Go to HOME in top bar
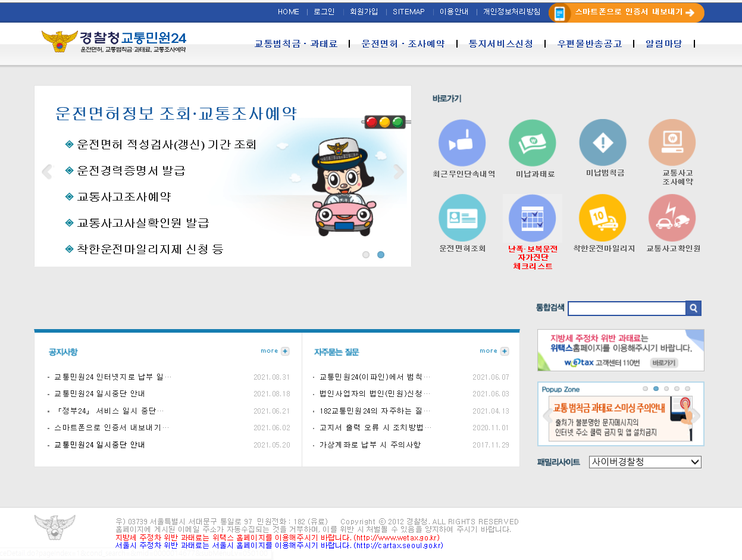The width and height of the screenshot is (742, 560). (x=289, y=12)
